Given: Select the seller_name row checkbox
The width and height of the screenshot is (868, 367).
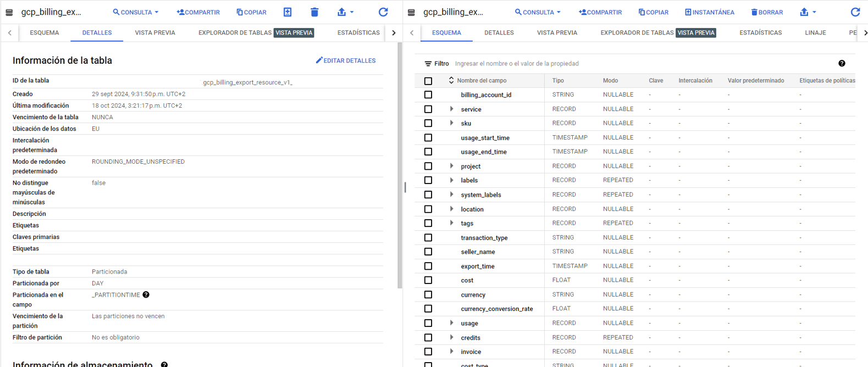Looking at the screenshot, I should click(428, 252).
